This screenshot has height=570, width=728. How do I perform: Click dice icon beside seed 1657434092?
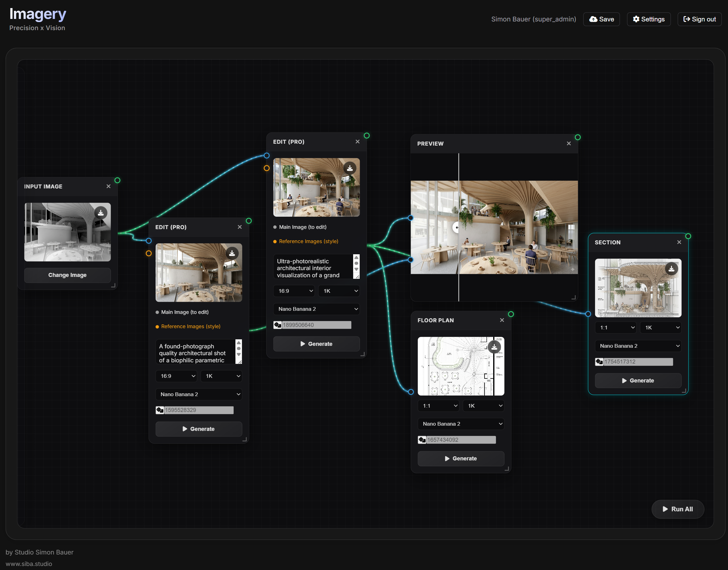pos(422,440)
